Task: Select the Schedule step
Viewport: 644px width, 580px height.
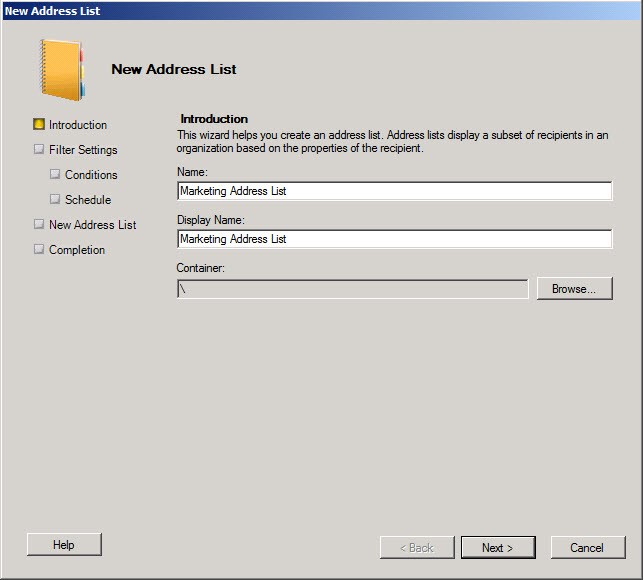Action: (x=88, y=200)
